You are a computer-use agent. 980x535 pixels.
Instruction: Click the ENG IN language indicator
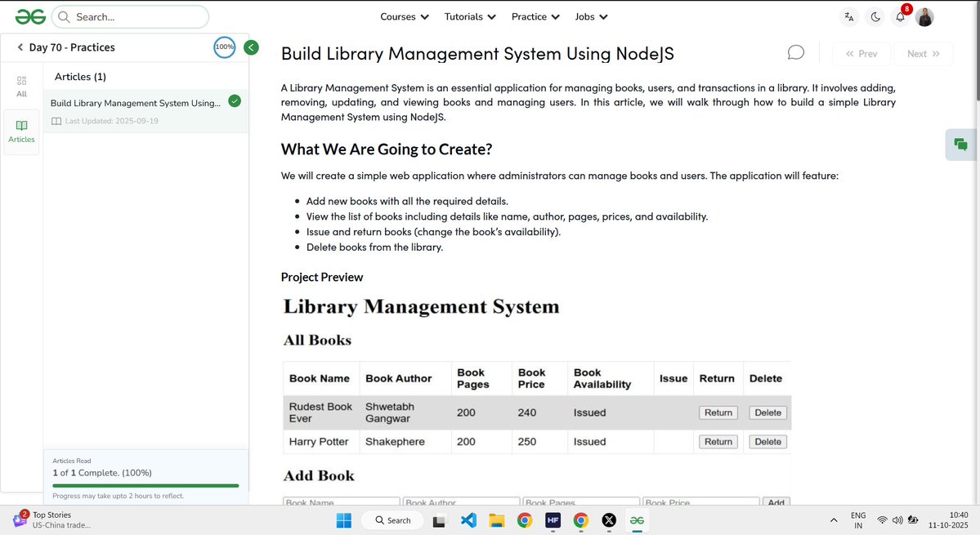858,520
